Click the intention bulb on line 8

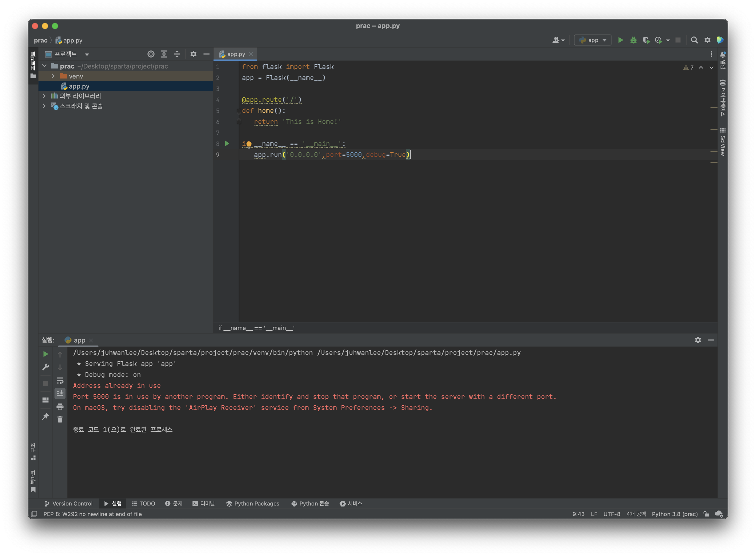click(x=249, y=144)
